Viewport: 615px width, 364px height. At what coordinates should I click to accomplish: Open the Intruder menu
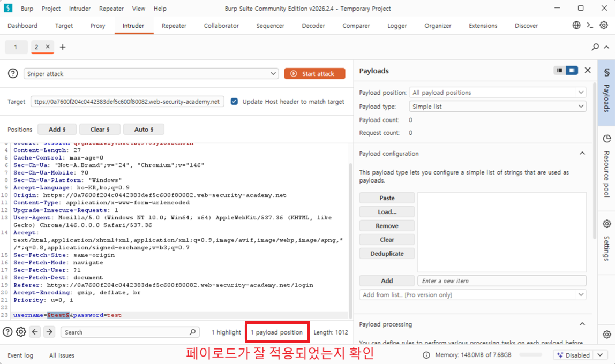pos(80,8)
